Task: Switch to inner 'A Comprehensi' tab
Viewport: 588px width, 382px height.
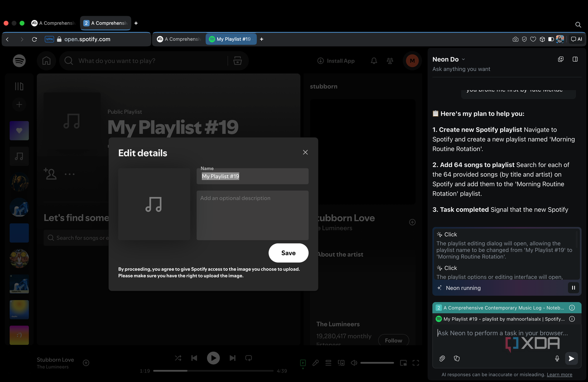Action: (x=179, y=39)
